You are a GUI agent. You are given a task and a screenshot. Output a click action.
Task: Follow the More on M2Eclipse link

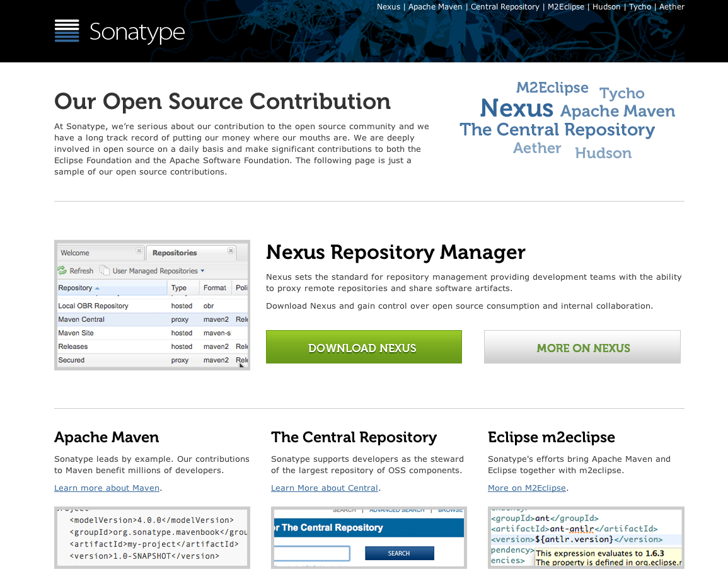[x=527, y=488]
